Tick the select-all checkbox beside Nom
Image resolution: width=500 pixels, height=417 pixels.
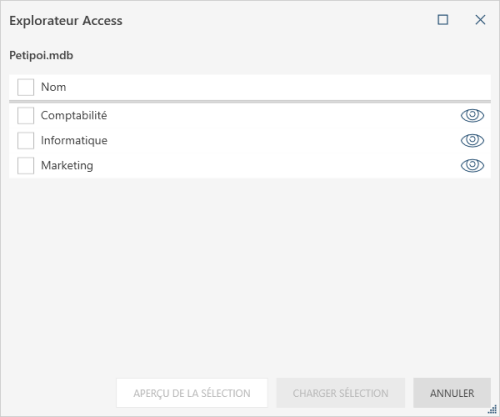pyautogui.click(x=26, y=87)
